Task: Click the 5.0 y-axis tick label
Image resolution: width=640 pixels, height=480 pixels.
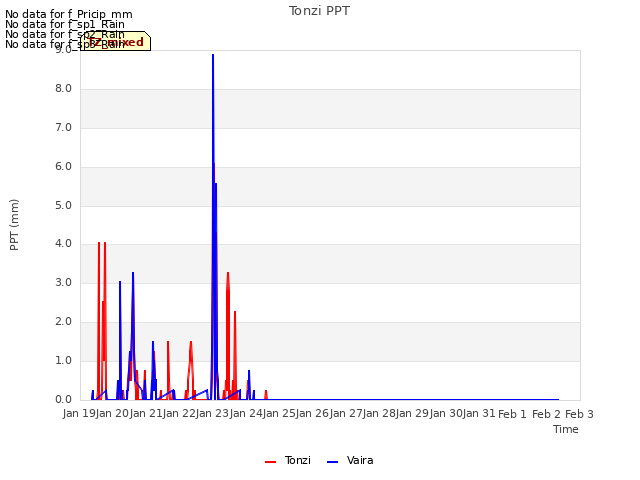Action: pos(63,205)
